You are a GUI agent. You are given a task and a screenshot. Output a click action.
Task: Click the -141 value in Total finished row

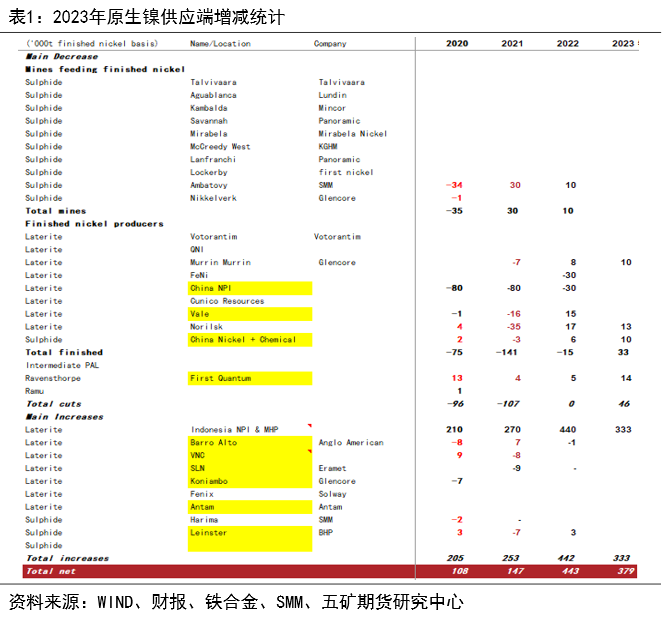click(x=506, y=352)
